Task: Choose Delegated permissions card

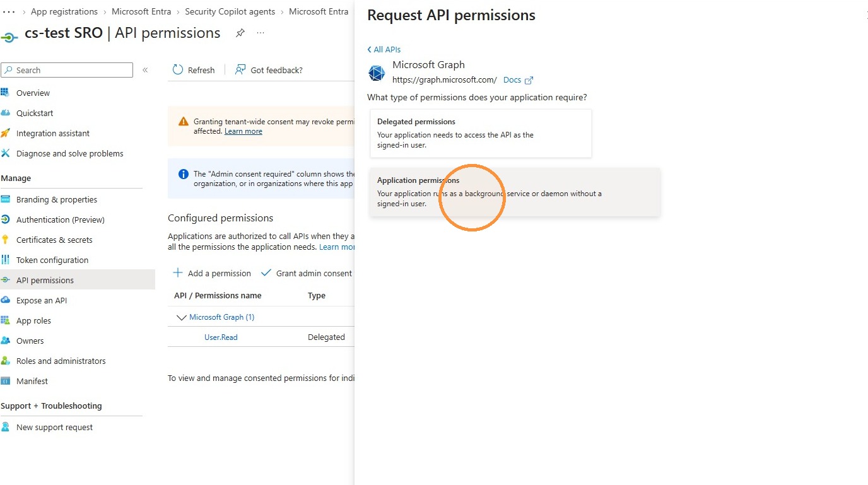Action: pos(481,134)
